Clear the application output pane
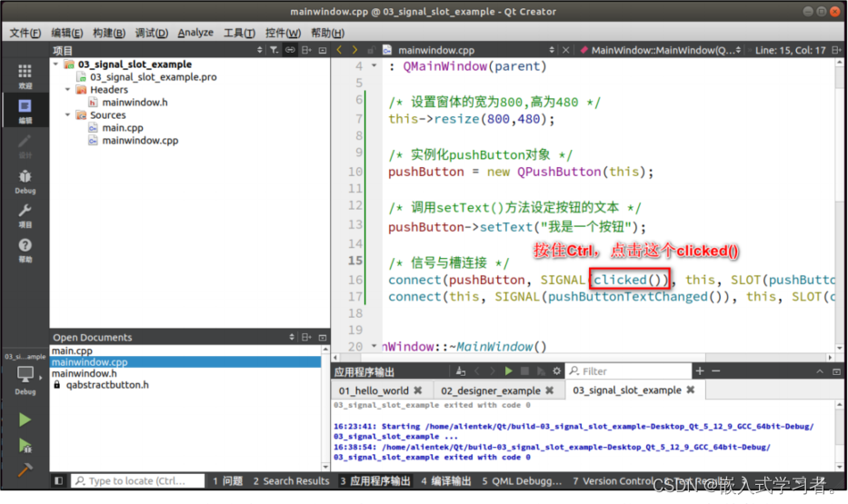Viewport: 848px width, 504px height. pos(461,371)
